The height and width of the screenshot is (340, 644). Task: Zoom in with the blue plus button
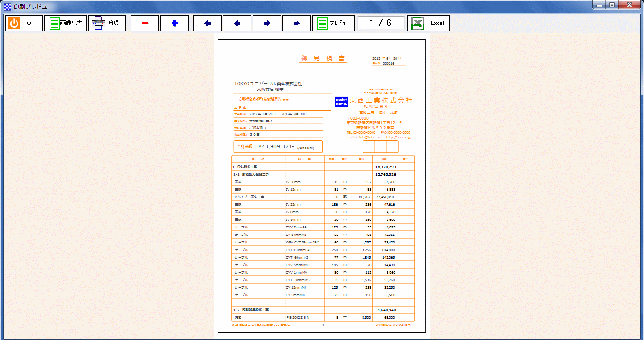[x=174, y=23]
